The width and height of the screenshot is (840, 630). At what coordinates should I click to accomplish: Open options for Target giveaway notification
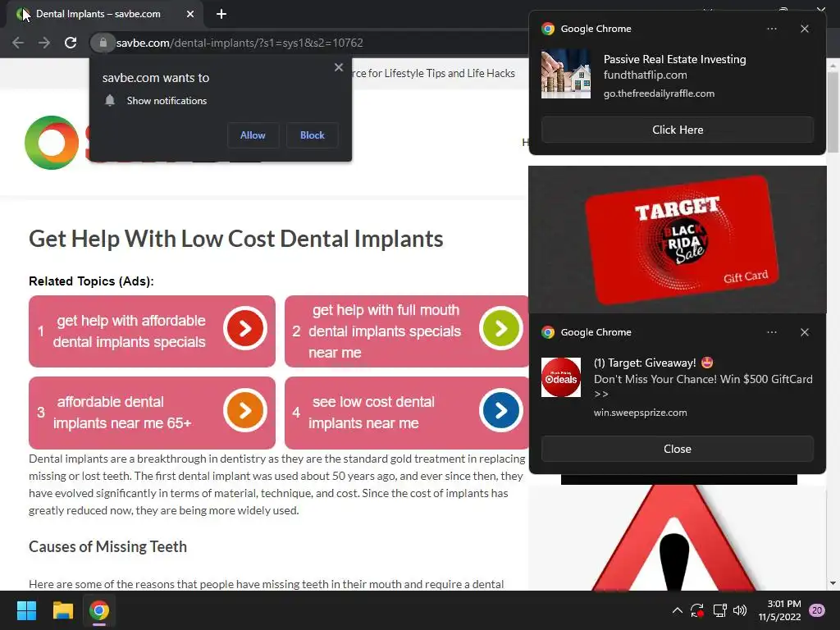click(772, 333)
